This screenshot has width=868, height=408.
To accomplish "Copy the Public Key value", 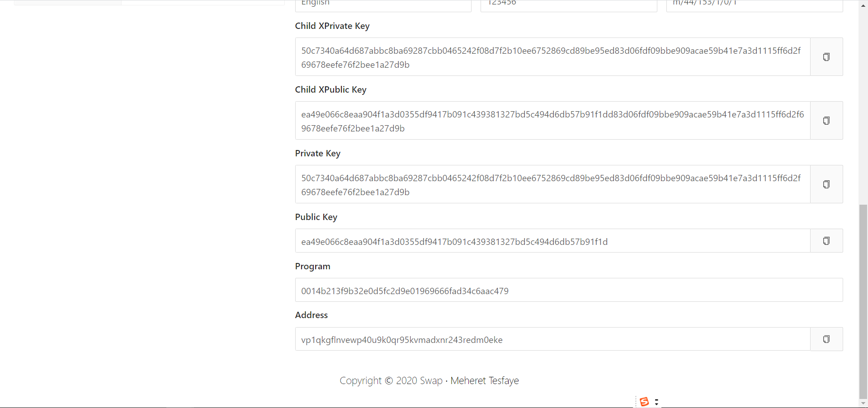I will click(826, 241).
